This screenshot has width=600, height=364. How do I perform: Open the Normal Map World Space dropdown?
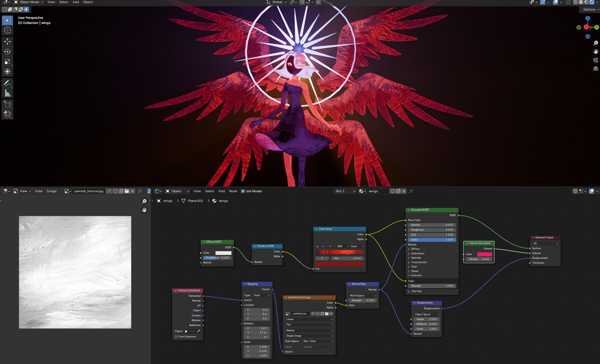363,296
